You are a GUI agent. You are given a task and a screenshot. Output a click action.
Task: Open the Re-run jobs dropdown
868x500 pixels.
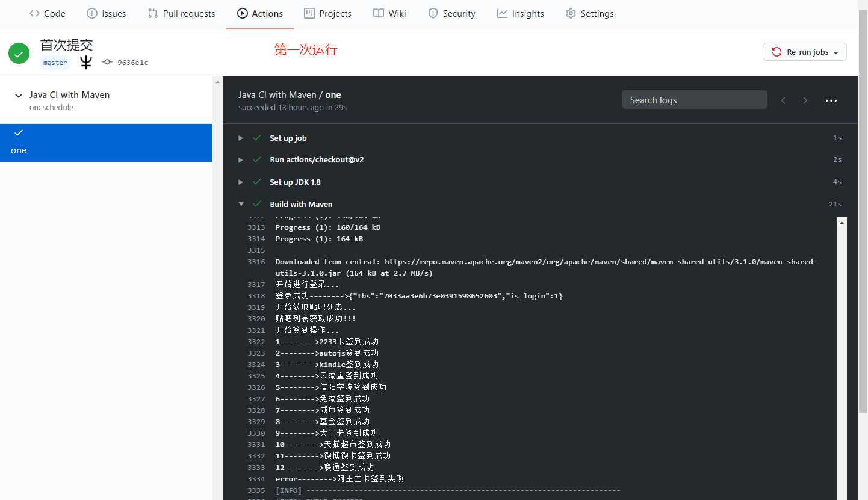[805, 52]
